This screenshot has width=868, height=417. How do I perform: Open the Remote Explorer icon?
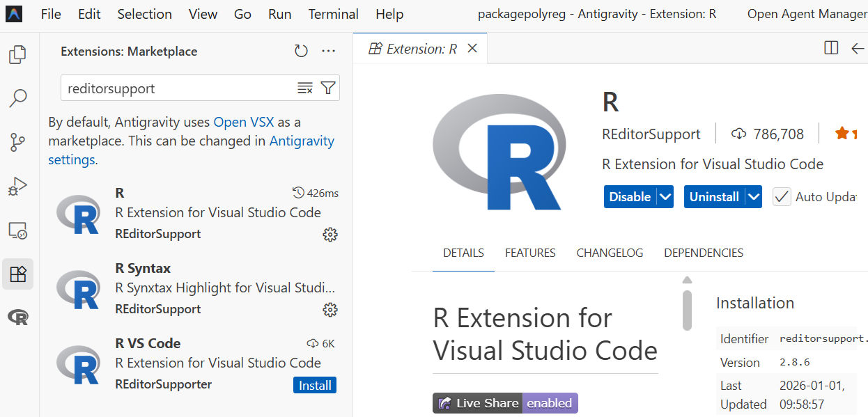(x=18, y=230)
